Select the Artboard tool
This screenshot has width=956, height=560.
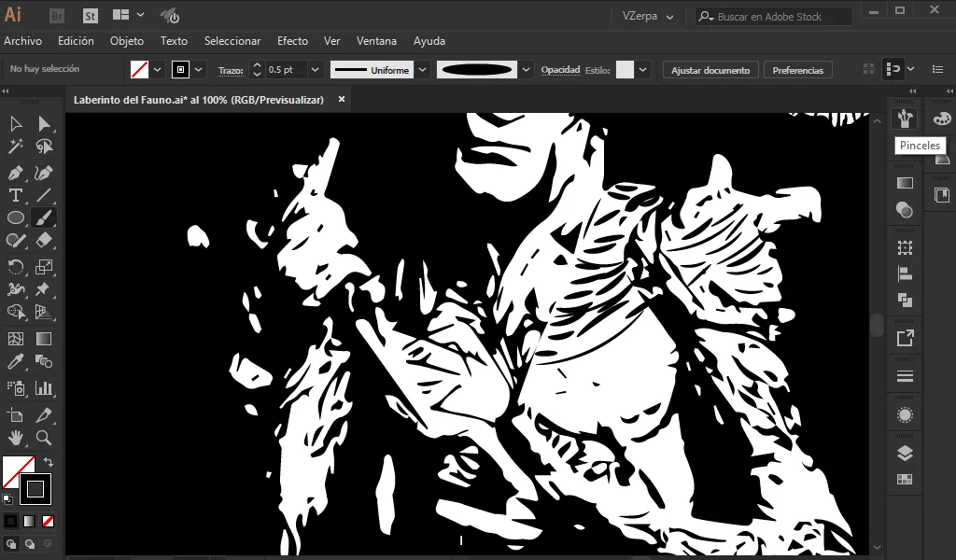tap(16, 415)
